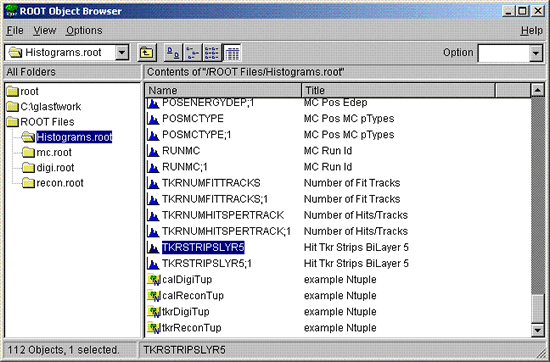Switch to large icons view
The height and width of the screenshot is (362, 550).
(173, 53)
